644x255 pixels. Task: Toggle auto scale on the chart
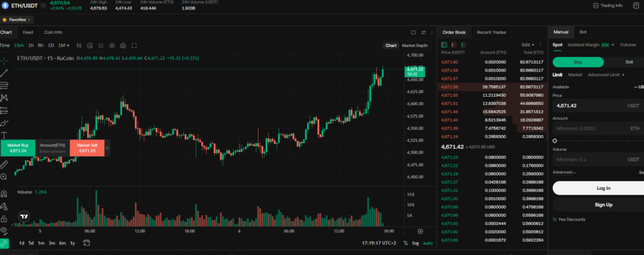pos(428,243)
